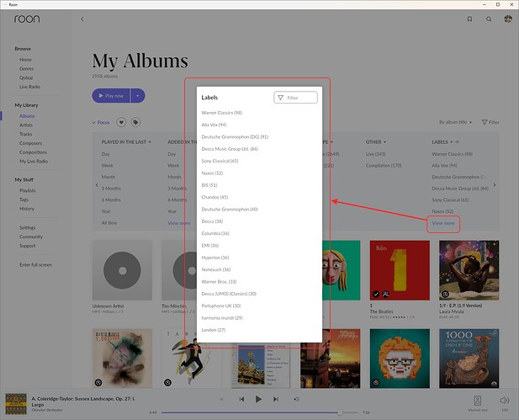Click the funnel icon in the Labels filter box

tap(281, 98)
